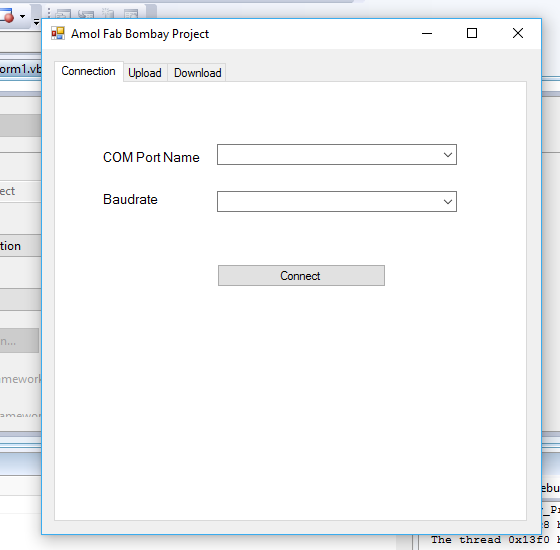Open the Download tab
The height and width of the screenshot is (550, 560).
[198, 73]
